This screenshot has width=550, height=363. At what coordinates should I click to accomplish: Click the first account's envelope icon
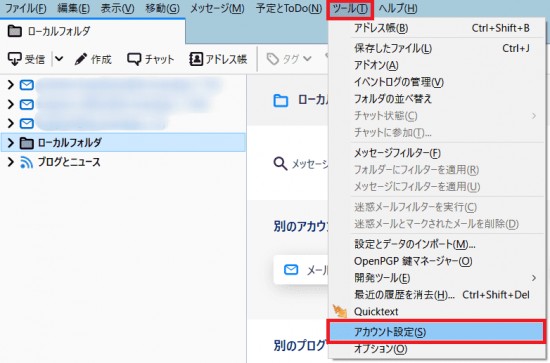(27, 85)
